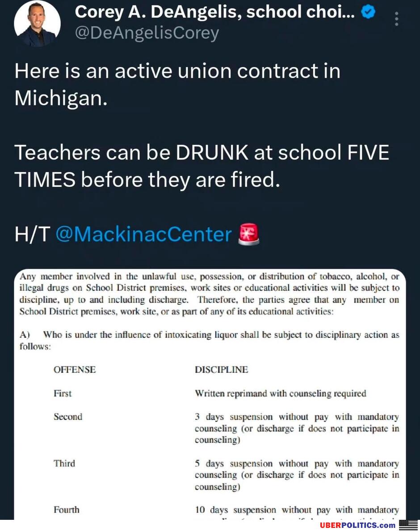Click the red siren emoji
This screenshot has height=531, width=420.
(x=249, y=234)
